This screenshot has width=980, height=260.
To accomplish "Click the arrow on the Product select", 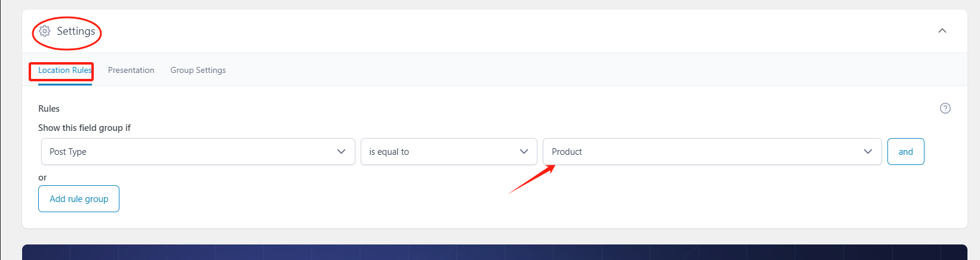I will pos(868,152).
